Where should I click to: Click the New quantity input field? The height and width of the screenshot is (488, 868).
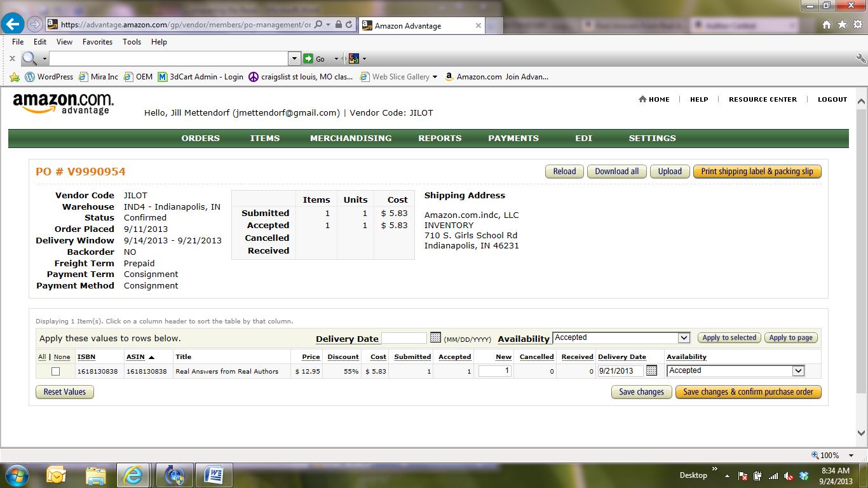[x=494, y=371]
